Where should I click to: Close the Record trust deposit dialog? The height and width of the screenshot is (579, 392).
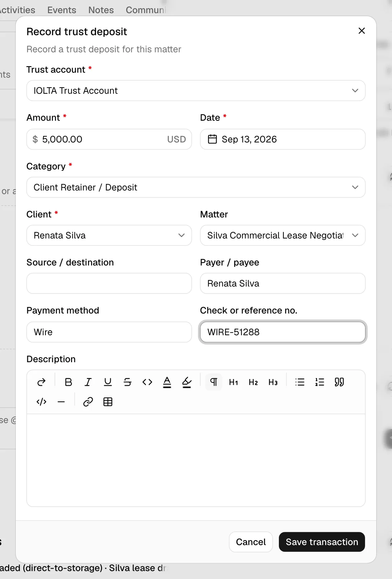click(x=362, y=31)
